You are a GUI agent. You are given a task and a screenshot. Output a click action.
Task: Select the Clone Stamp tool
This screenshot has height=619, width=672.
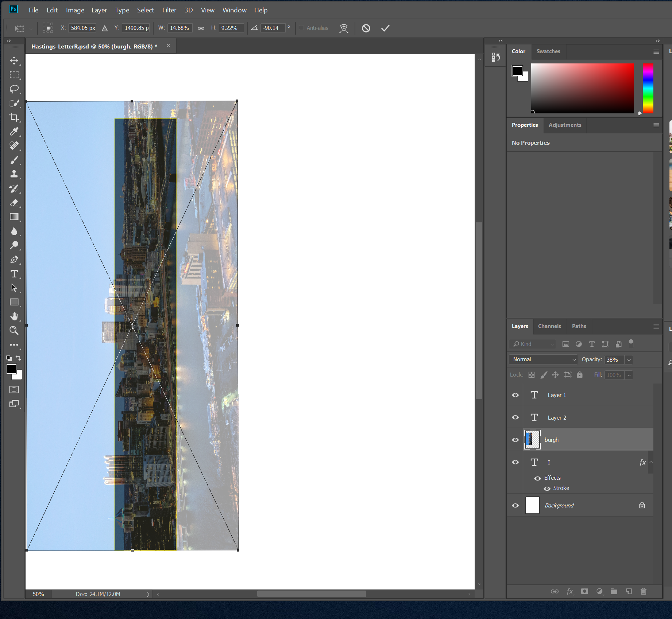coord(14,174)
